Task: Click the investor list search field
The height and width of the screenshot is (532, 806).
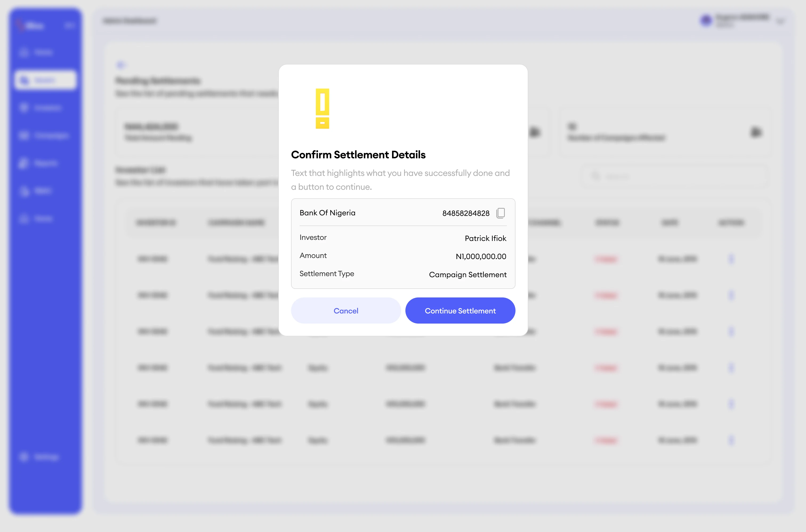Action: point(675,176)
